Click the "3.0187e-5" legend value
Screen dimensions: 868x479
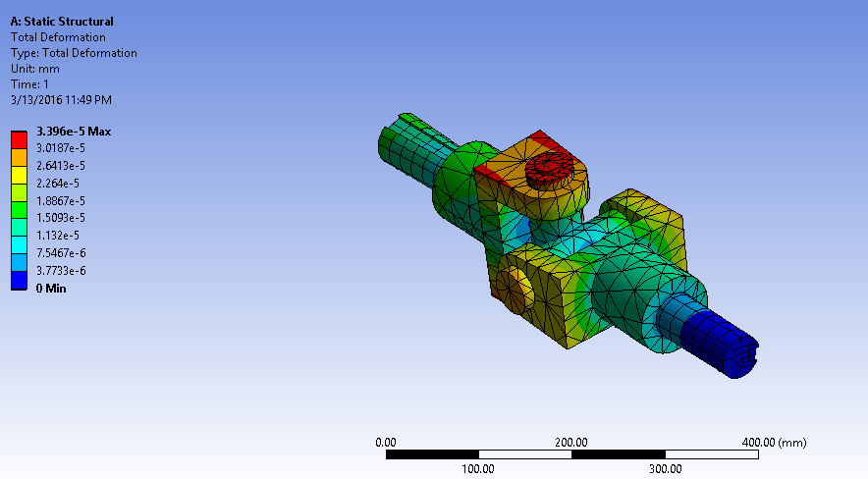pos(61,147)
